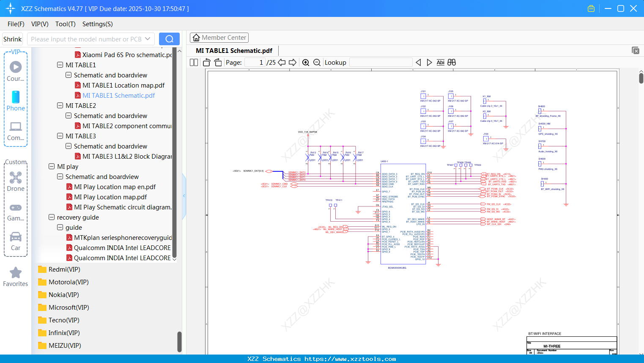Viewport: 644px width, 363px height.
Task: Rotate the PDF page counterclockwise
Action: [x=206, y=62]
